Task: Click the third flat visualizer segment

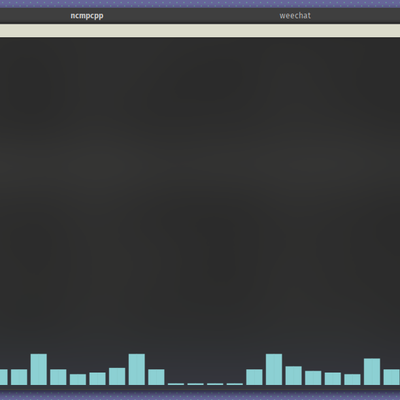Action: 215,384
